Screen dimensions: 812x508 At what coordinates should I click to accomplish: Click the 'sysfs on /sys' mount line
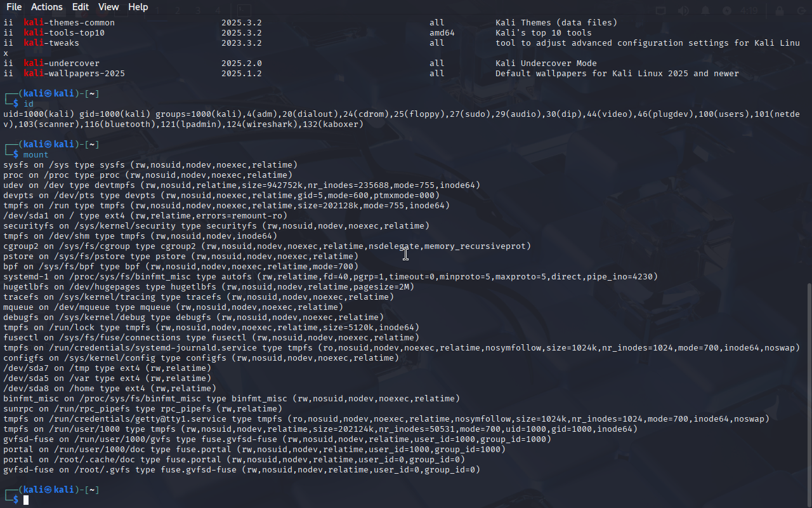150,165
